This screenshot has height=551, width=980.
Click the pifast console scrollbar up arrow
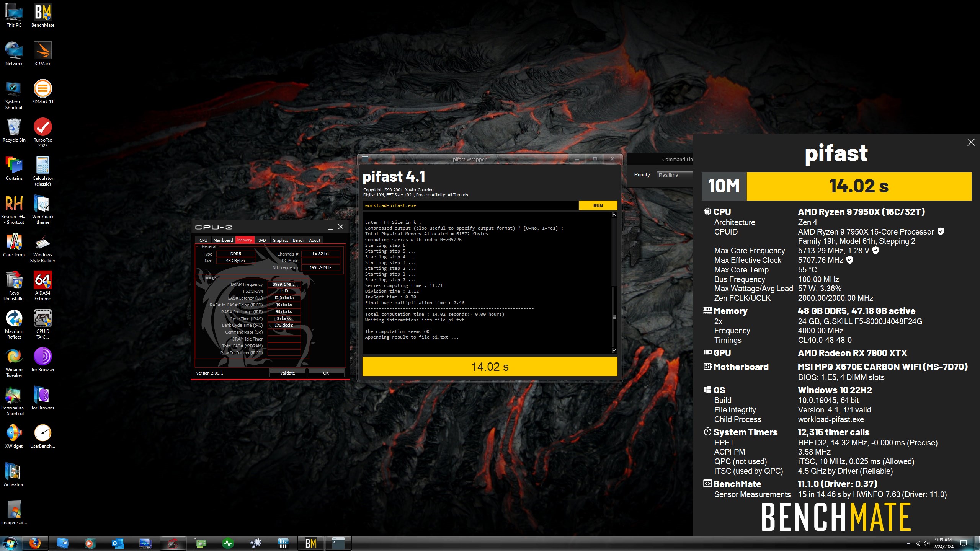(x=614, y=215)
